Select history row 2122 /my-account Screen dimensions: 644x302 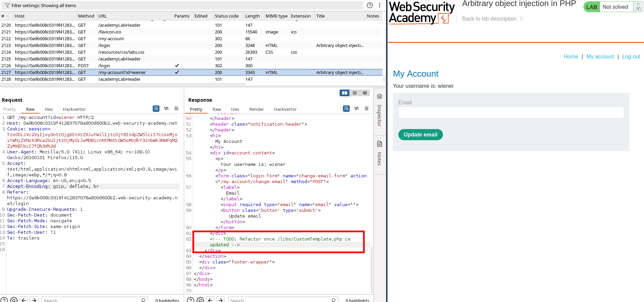click(191, 39)
